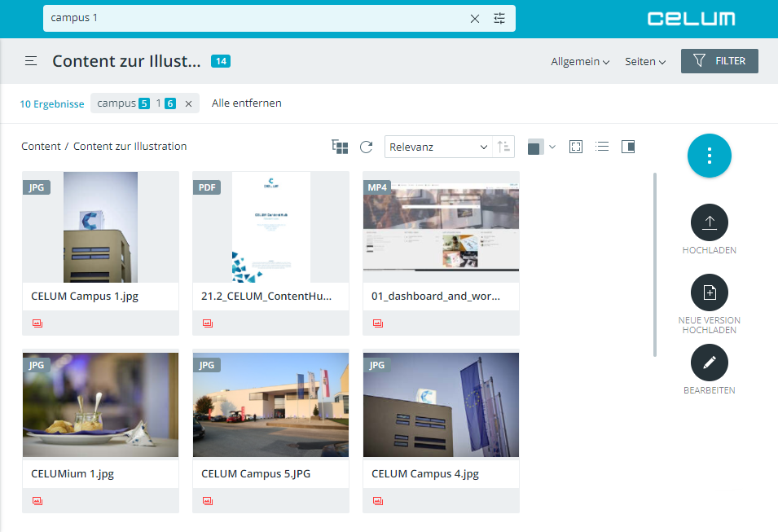778x532 pixels.
Task: Click the 14 item count badge
Action: 221,61
